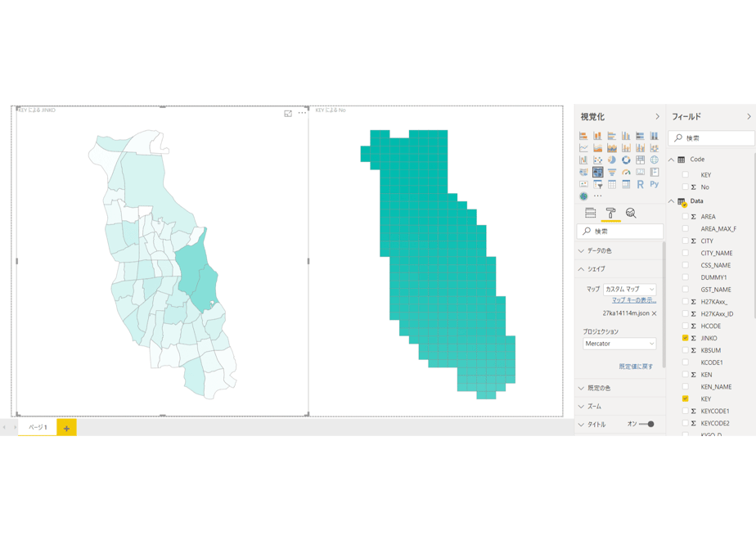Click the format pane search box

tap(620, 232)
